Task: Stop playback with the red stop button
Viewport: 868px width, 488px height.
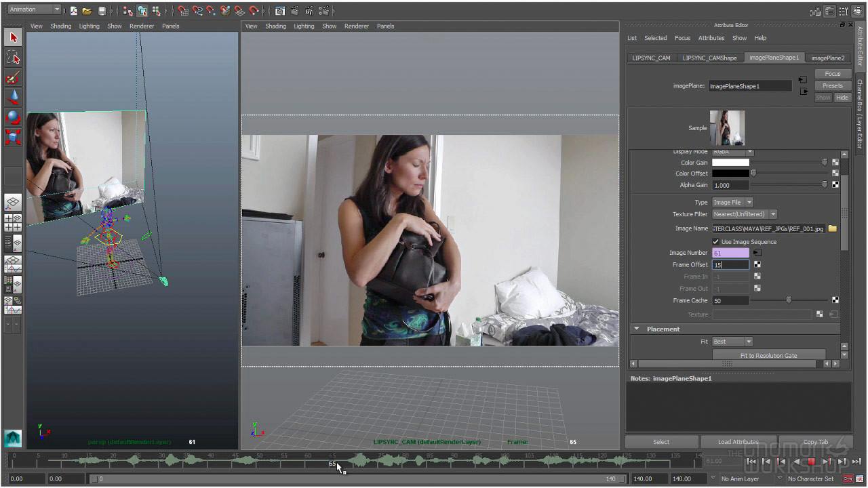Action: (811, 462)
